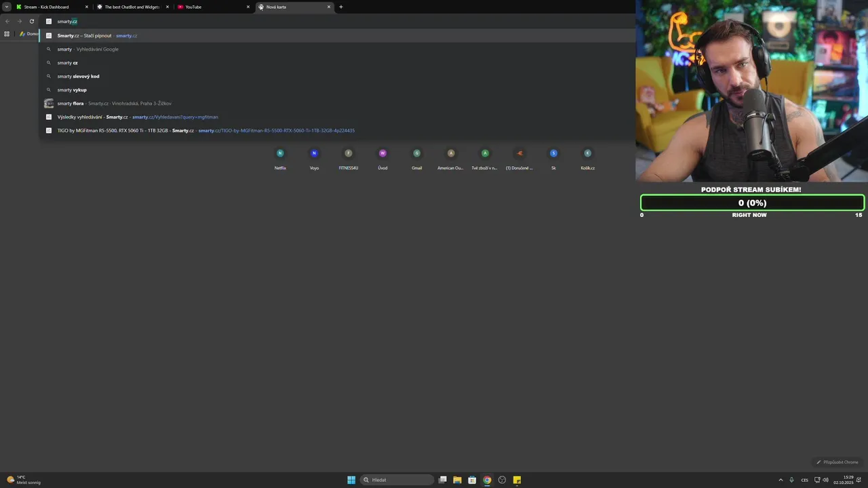Open Chrome from the taskbar

487,480
